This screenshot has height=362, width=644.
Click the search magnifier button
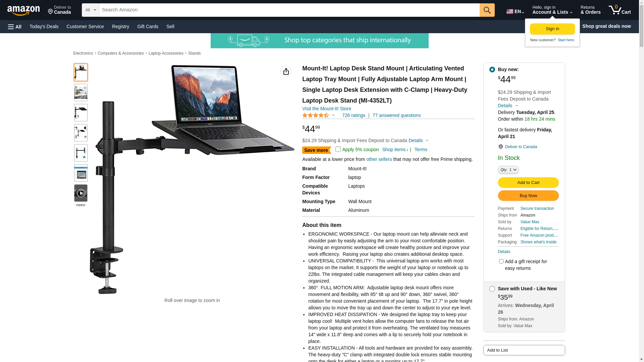[487, 10]
